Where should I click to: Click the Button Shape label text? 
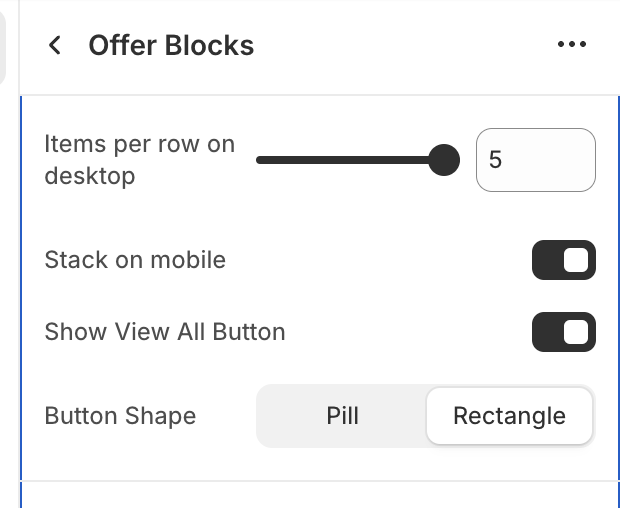(x=120, y=416)
